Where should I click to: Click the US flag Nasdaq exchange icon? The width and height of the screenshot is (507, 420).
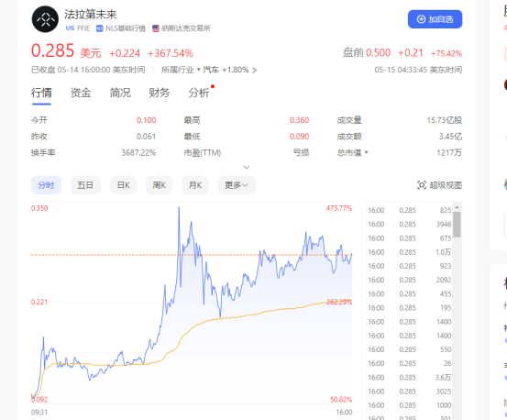156,28
